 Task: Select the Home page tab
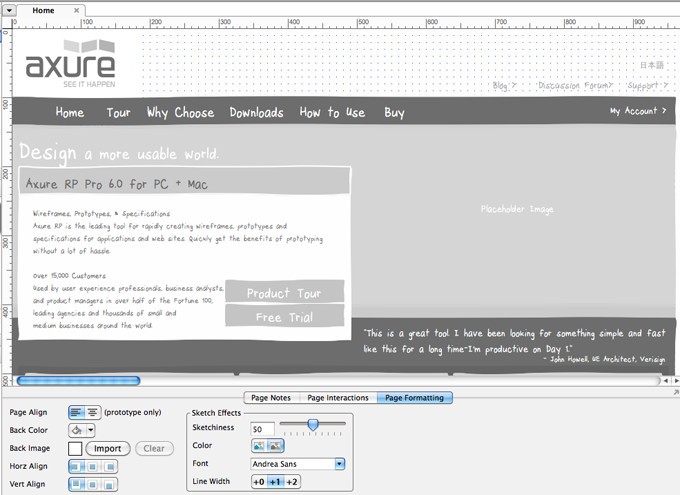click(x=43, y=10)
